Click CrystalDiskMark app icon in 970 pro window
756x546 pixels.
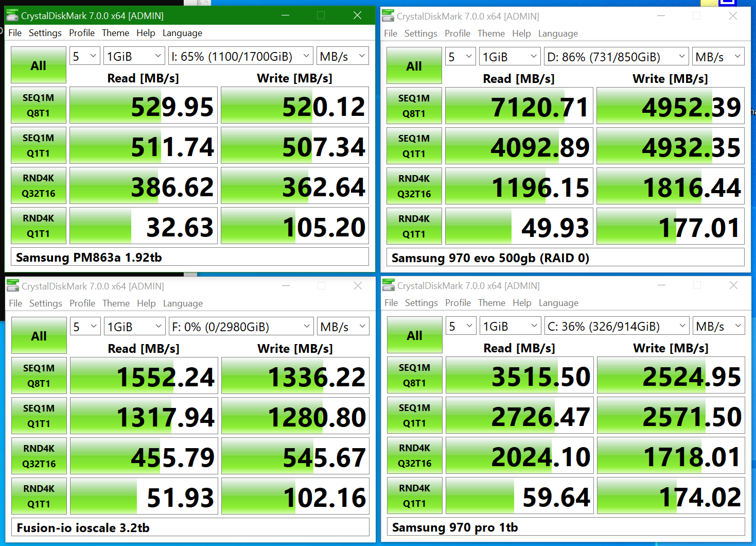[x=389, y=285]
